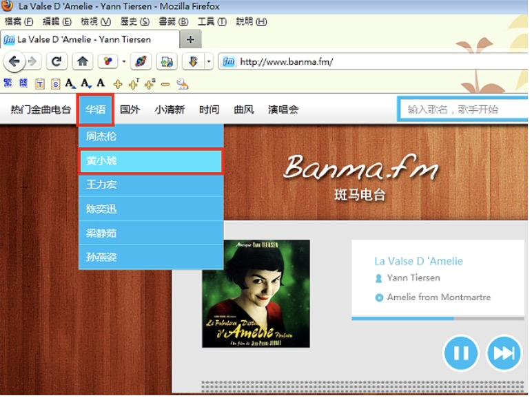Click the first A font conversion icon
Viewport: 532px width, 398px height.
coord(70,83)
